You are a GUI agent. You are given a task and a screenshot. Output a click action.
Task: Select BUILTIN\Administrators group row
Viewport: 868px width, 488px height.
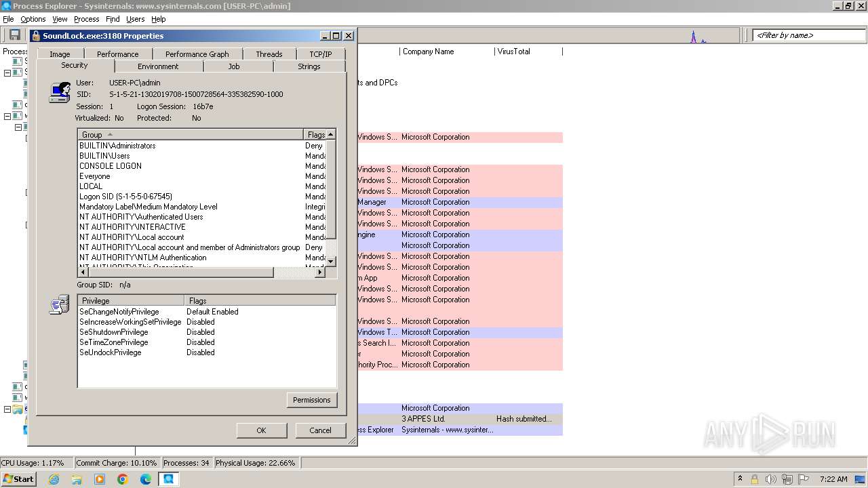[x=201, y=146]
